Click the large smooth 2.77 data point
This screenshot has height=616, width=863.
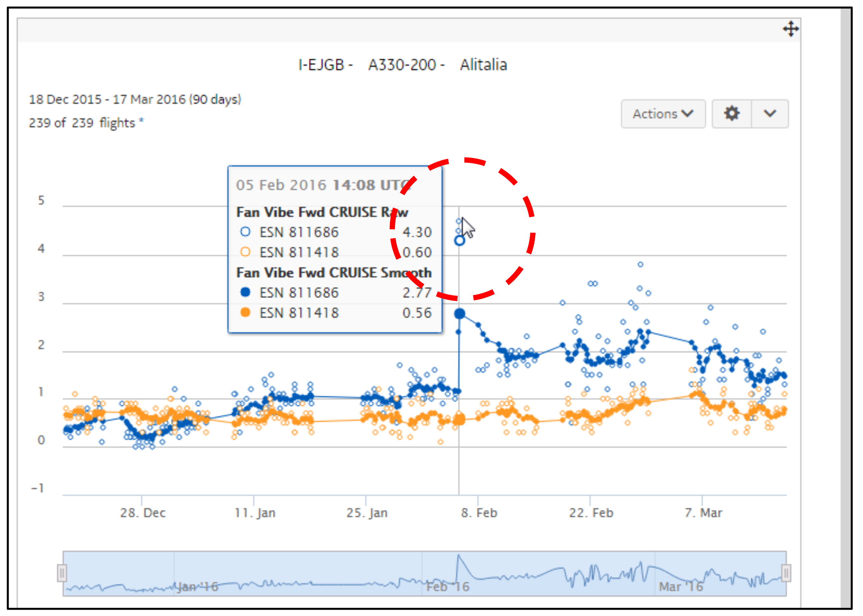click(459, 314)
